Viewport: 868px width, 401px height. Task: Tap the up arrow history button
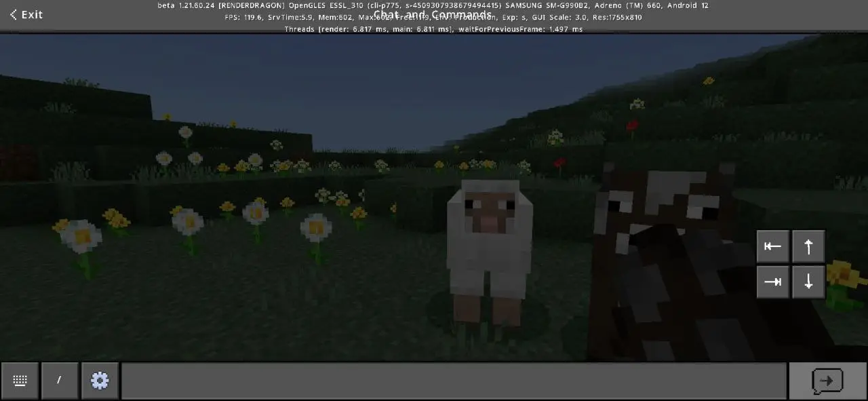(x=808, y=246)
